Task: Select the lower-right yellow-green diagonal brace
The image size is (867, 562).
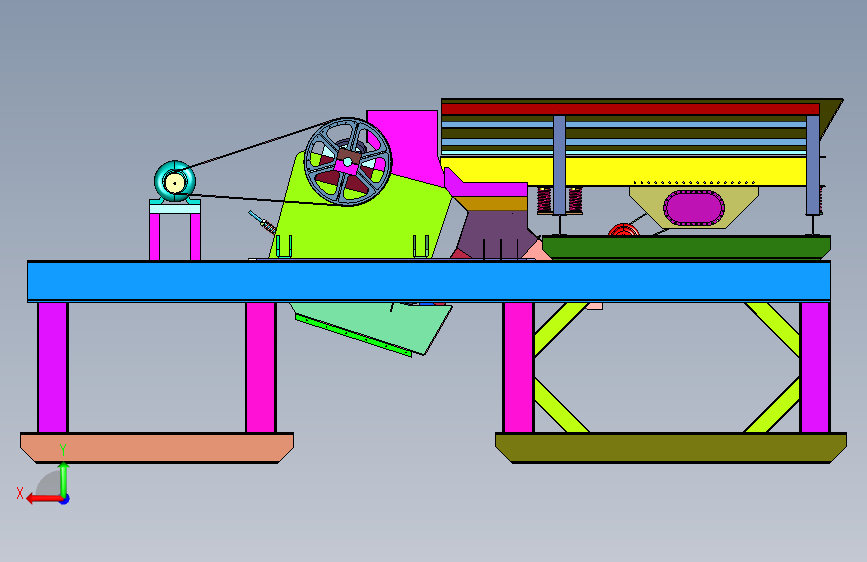Action: 772,405
